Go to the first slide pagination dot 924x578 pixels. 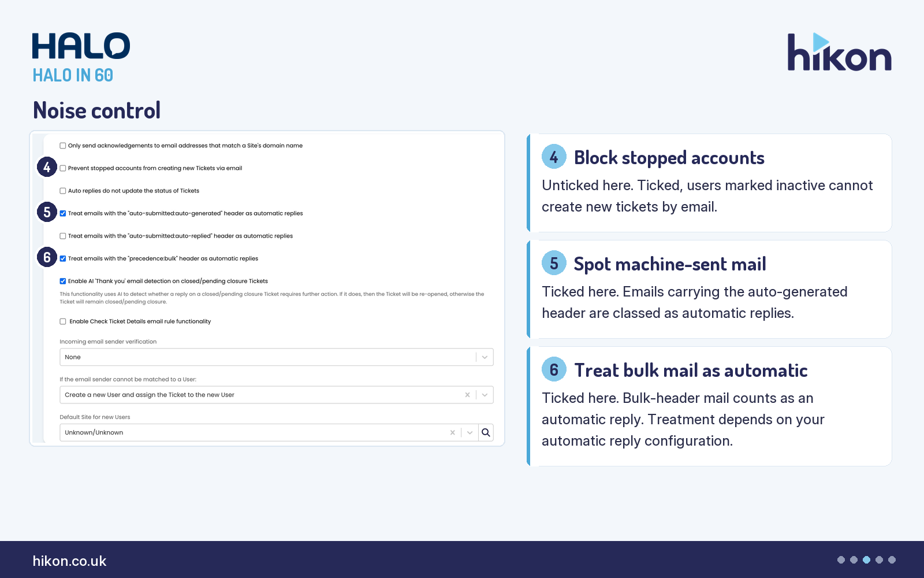click(841, 560)
